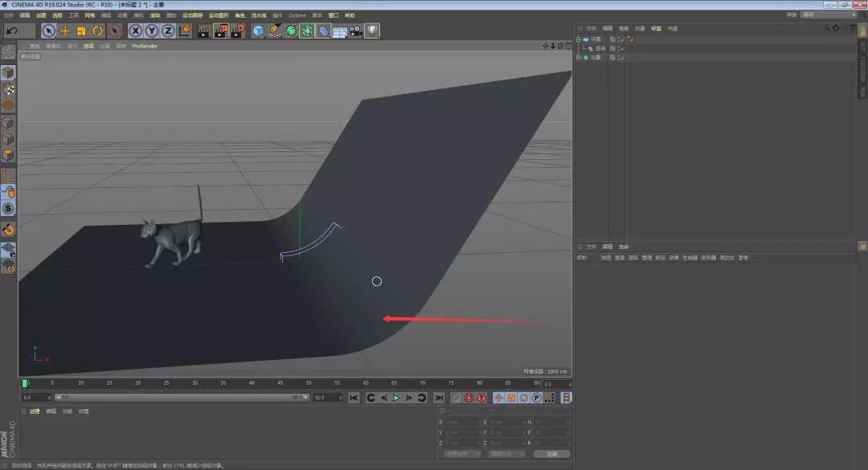
Task: Click the Undo arrow icon
Action: click(12, 31)
